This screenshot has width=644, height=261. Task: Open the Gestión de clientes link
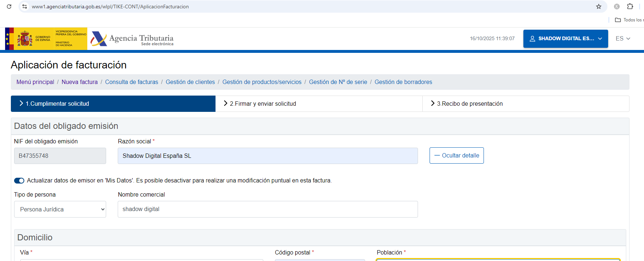point(190,82)
